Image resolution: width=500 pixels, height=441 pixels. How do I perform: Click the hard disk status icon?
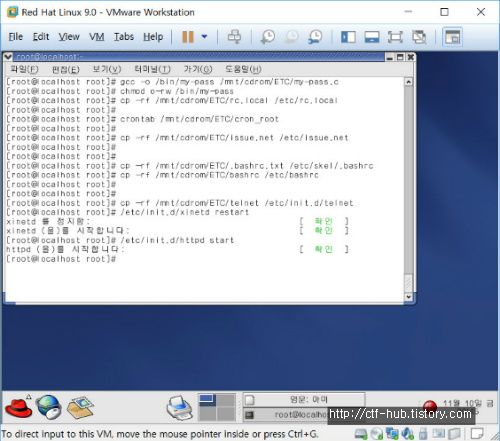tap(361, 434)
